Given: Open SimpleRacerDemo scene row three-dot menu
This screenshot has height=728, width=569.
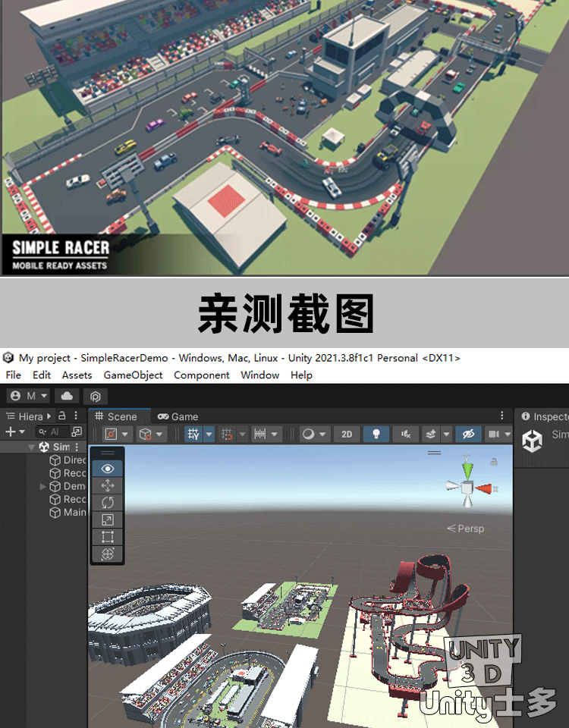Looking at the screenshot, I should (77, 447).
